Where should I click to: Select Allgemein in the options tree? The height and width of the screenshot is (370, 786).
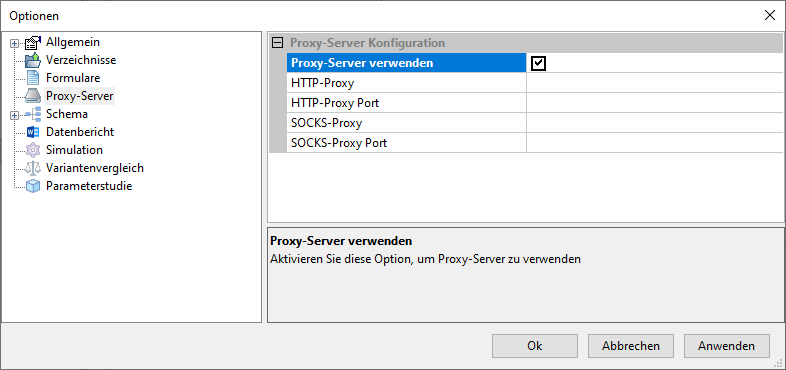[73, 42]
